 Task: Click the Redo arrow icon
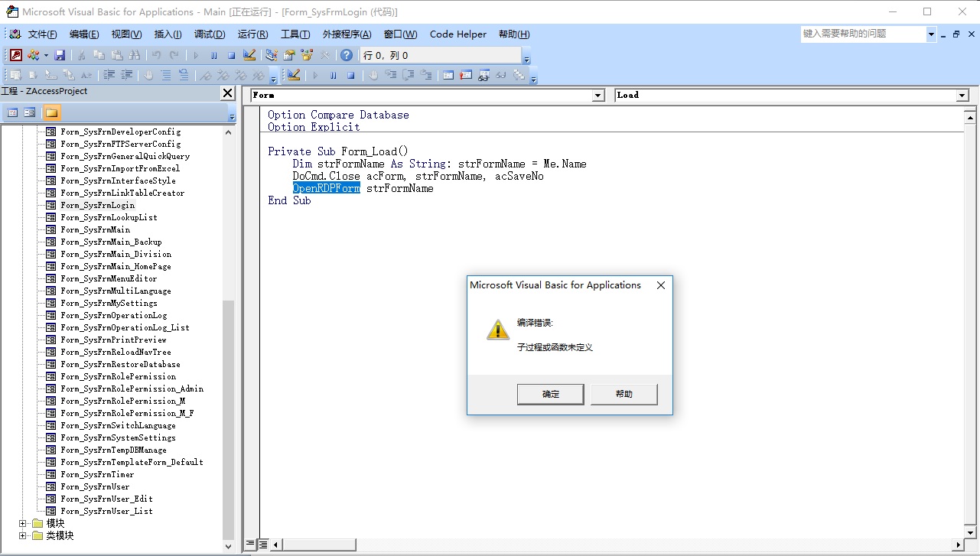(x=174, y=55)
